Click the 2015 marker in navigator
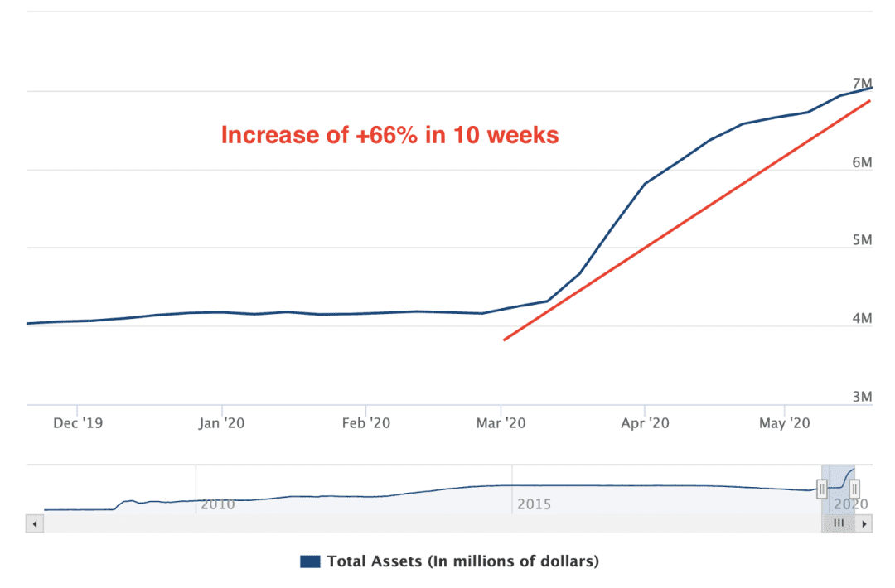The image size is (895, 588). (535, 504)
